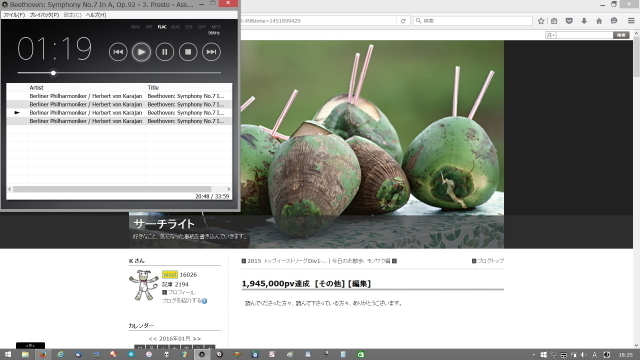Click the MP3 format indicator in player
This screenshot has width=640, height=360.
click(x=216, y=27)
